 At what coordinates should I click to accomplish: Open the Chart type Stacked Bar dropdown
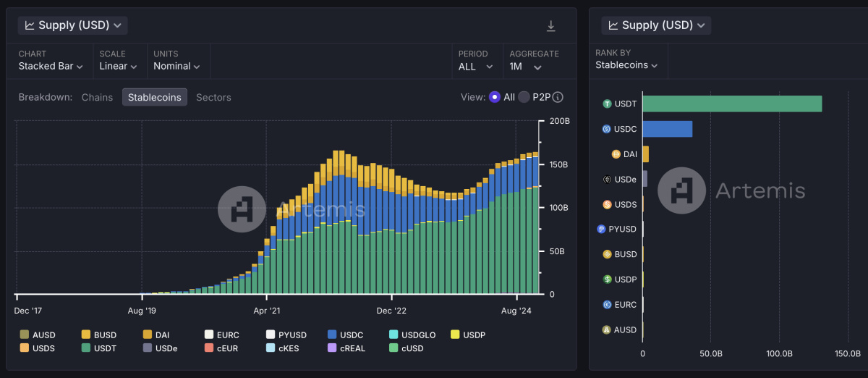51,66
